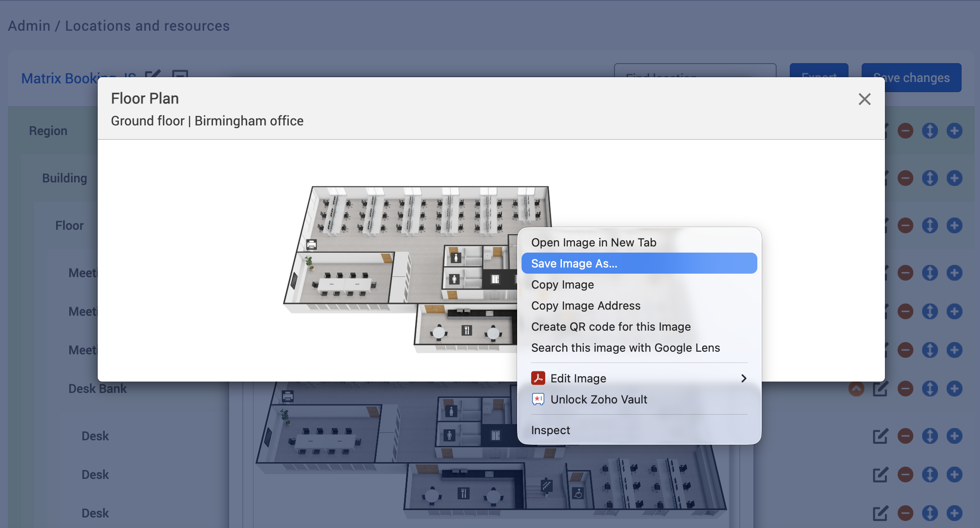The height and width of the screenshot is (528, 980).
Task: Click the plus icon on Building row
Action: (x=955, y=178)
